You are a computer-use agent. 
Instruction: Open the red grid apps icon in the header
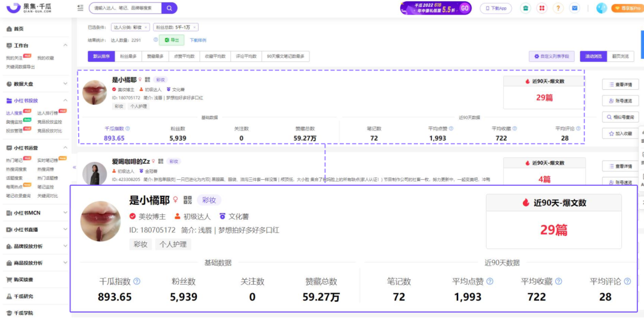pyautogui.click(x=541, y=8)
